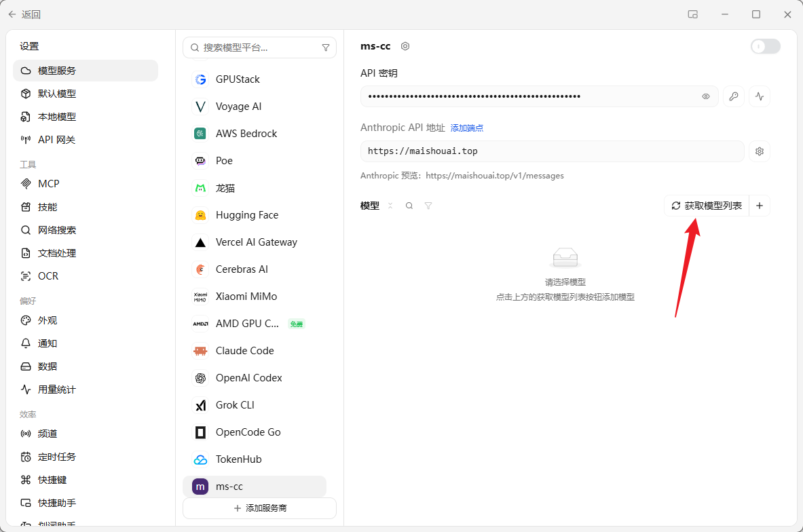Select Cerebras AI provider

pos(255,269)
